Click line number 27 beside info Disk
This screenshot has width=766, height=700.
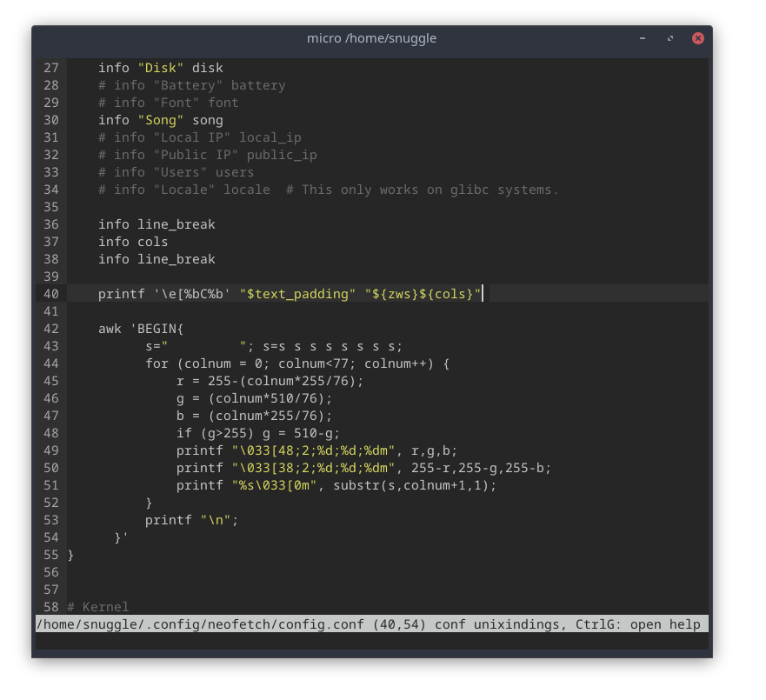[x=51, y=68]
